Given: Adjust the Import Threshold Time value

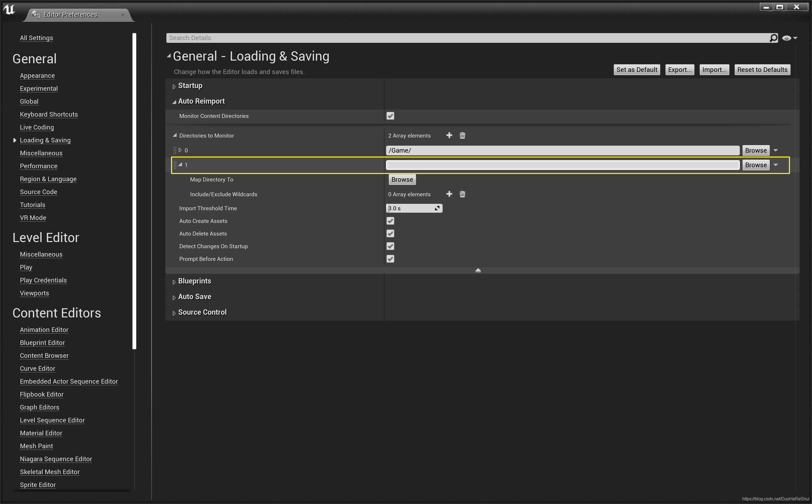Looking at the screenshot, I should tap(413, 208).
